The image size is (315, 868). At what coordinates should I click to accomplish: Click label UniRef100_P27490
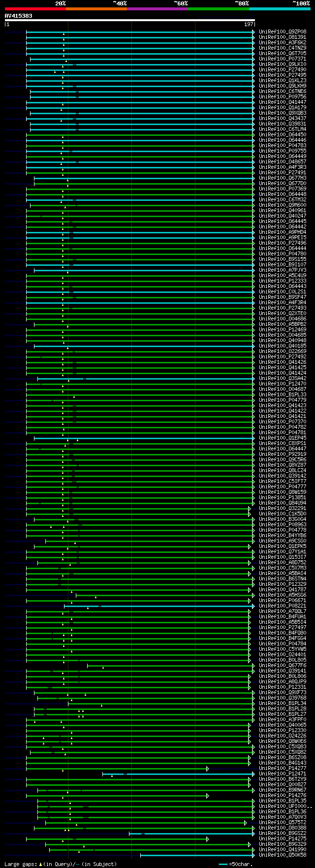pos(283,69)
